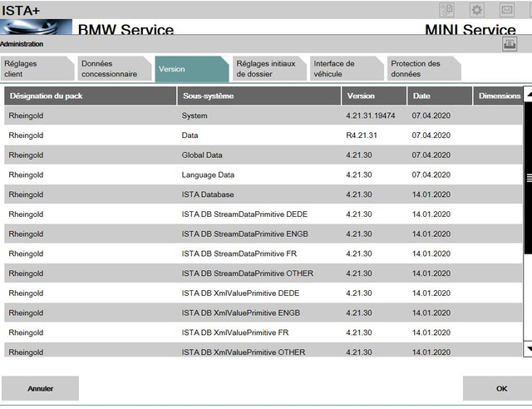
Task: Click the System row date 07.04.2020
Action: pos(431,116)
